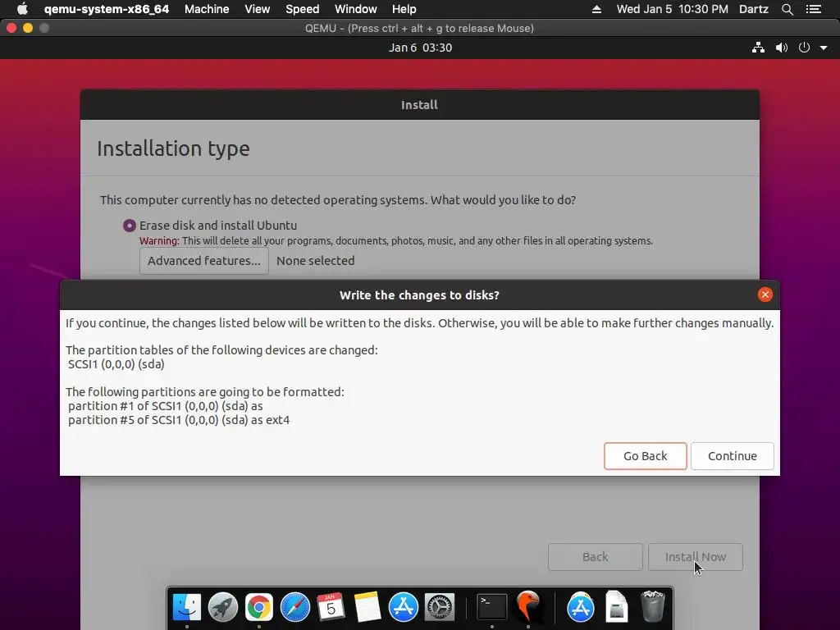Launch Safari compass icon in dock
This screenshot has width=840, height=630.
click(295, 608)
